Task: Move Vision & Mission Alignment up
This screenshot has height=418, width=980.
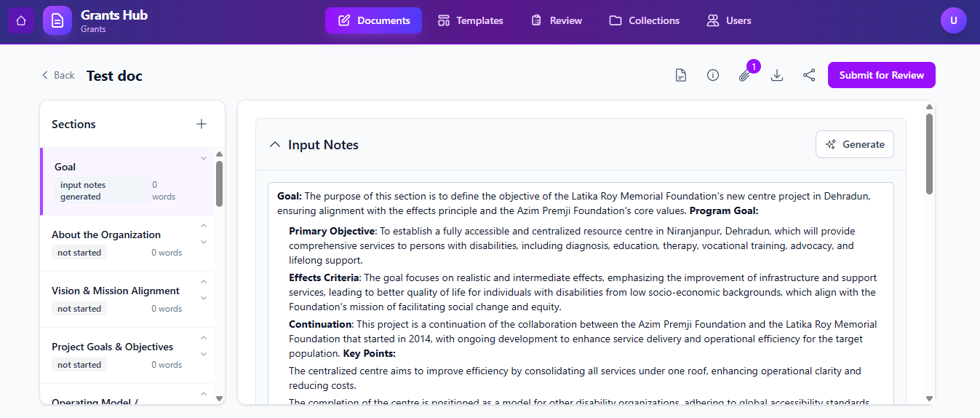Action: 204,282
